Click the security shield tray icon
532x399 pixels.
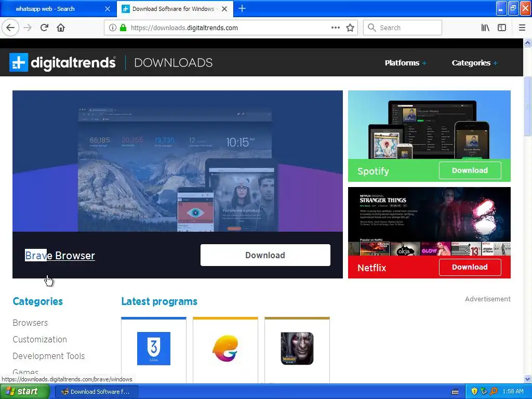pos(474,392)
